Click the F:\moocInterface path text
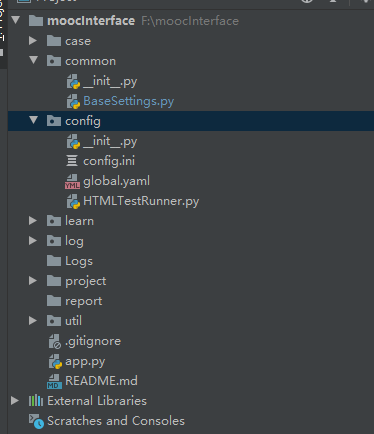The height and width of the screenshot is (434, 374). 190,21
